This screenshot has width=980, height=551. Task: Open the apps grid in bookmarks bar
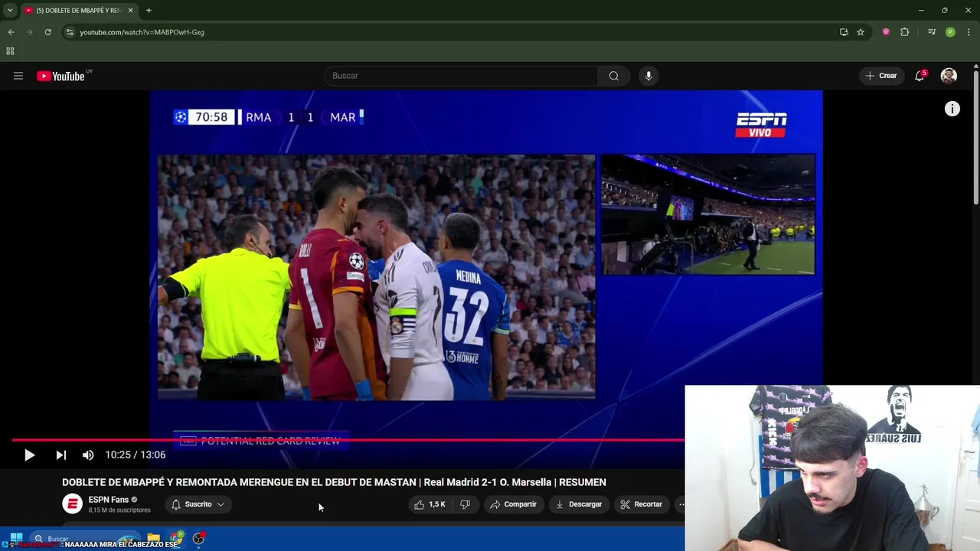click(10, 51)
